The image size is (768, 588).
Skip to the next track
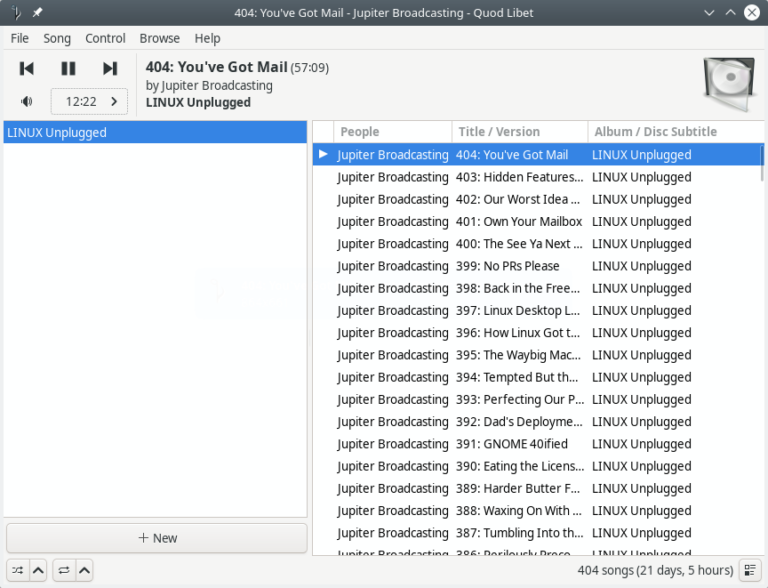110,68
